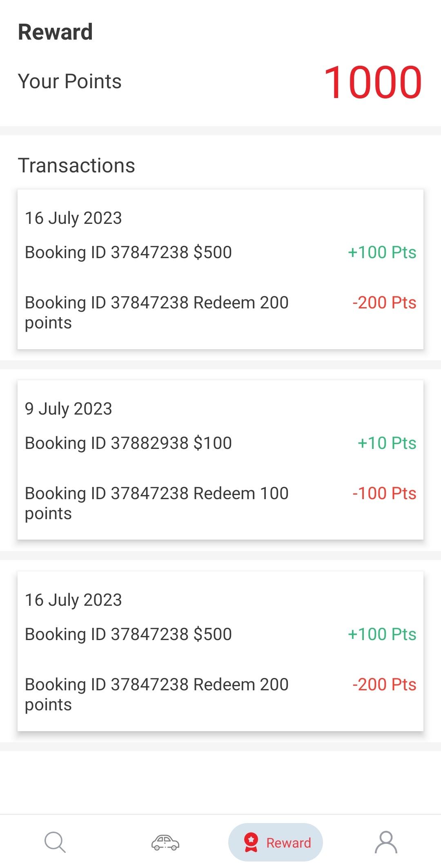Open the $500 booking in topmost card
The image size is (441, 868).
[x=128, y=252]
